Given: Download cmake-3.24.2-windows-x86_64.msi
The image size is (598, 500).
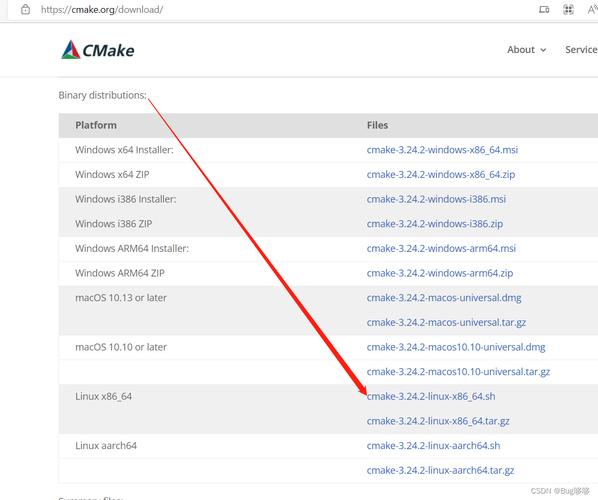Looking at the screenshot, I should point(442,150).
